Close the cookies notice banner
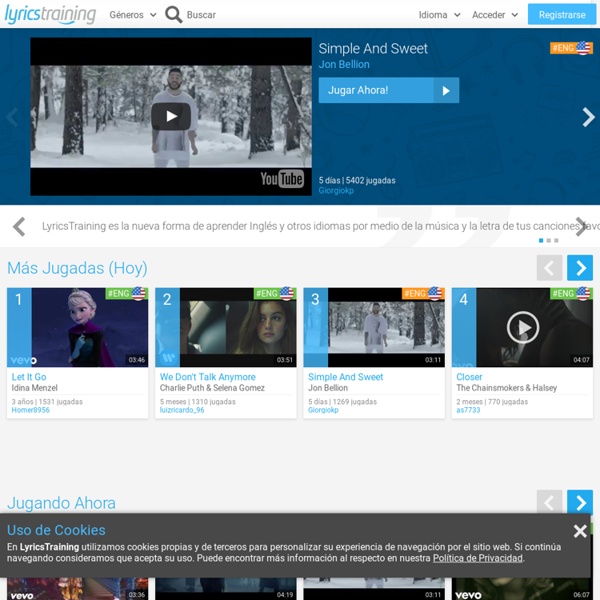600x600 pixels. [x=580, y=531]
